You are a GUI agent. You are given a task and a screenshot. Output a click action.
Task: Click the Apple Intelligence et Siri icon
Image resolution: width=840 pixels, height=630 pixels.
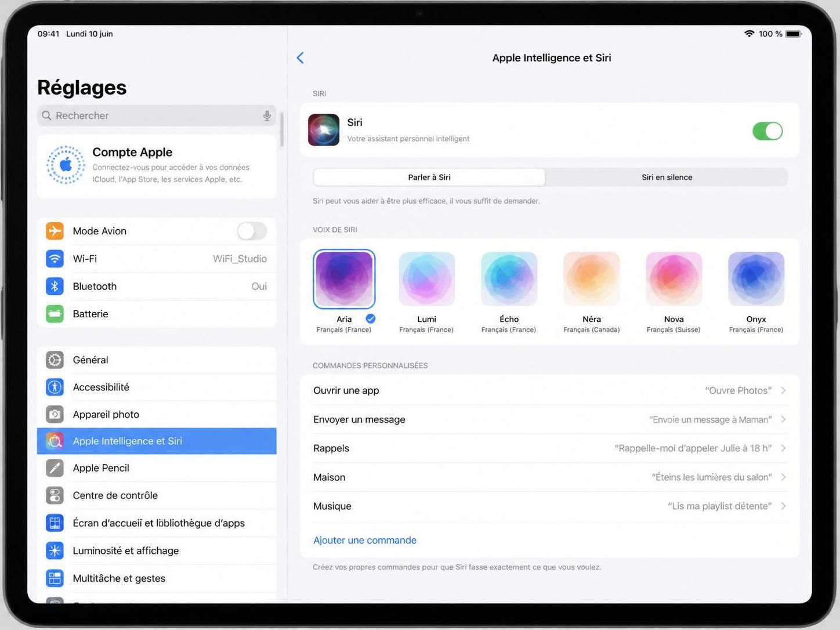click(x=55, y=441)
